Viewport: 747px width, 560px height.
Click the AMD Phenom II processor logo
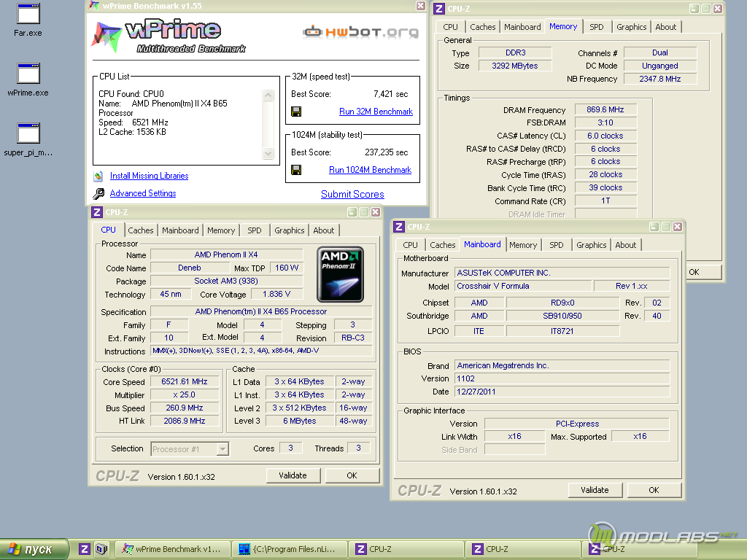click(x=340, y=274)
